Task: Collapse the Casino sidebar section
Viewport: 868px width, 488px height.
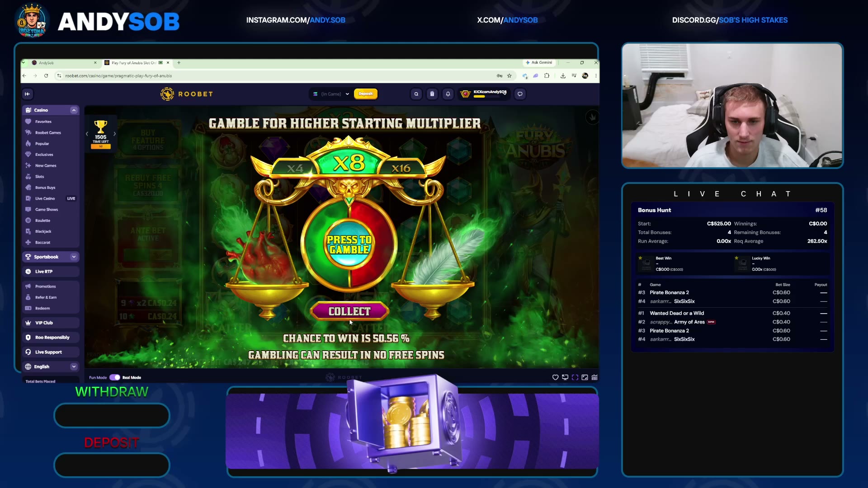Action: 74,110
